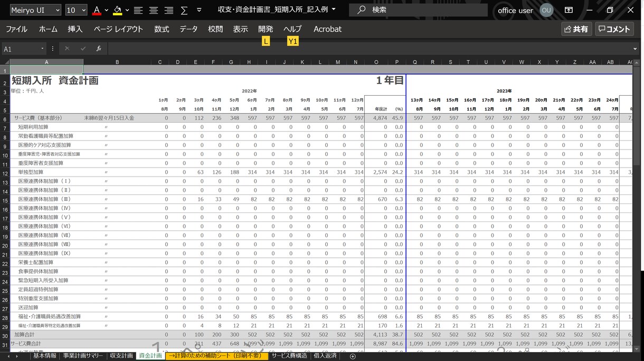Viewport: 644px width, 361px height.
Task: Align text to the left
Action: tap(138, 10)
